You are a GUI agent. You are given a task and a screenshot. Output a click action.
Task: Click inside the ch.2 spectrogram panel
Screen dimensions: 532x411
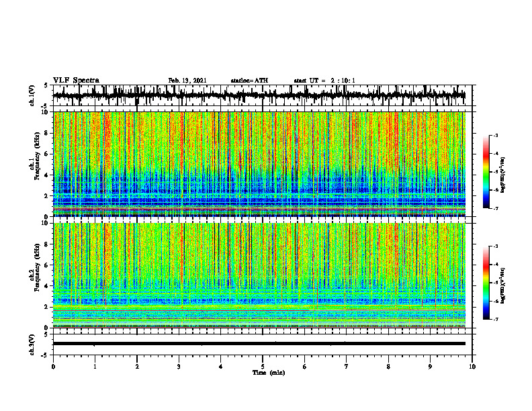259,275
